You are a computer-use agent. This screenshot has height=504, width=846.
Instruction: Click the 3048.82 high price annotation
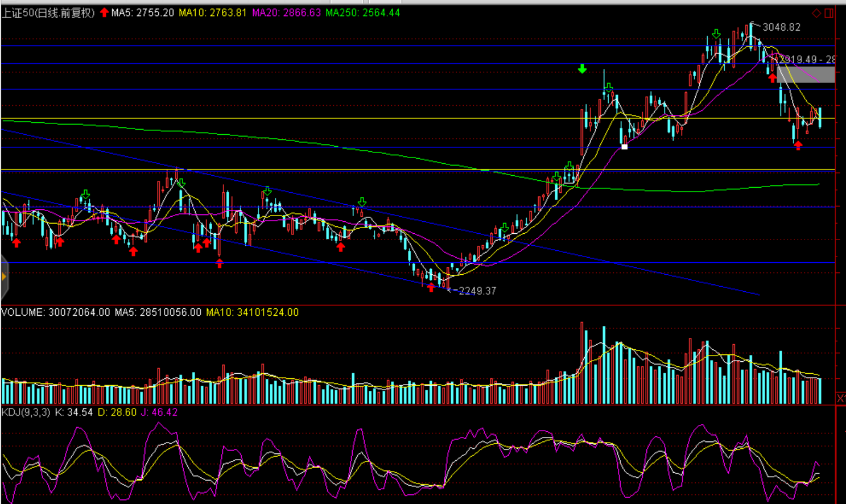781,27
